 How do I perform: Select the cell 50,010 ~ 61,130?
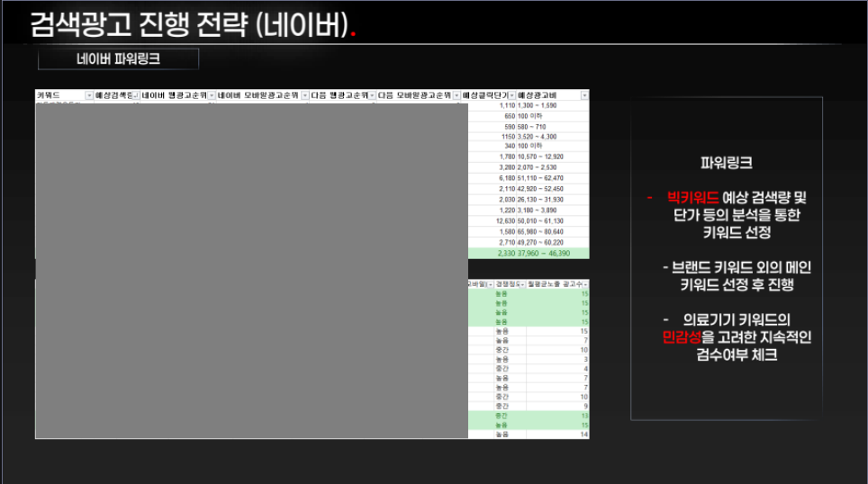pyautogui.click(x=540, y=221)
